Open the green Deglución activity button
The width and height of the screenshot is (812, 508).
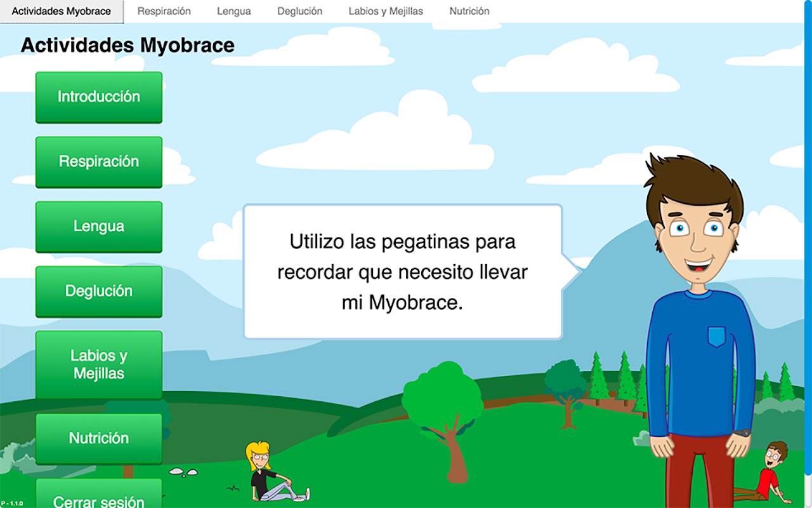coord(99,291)
